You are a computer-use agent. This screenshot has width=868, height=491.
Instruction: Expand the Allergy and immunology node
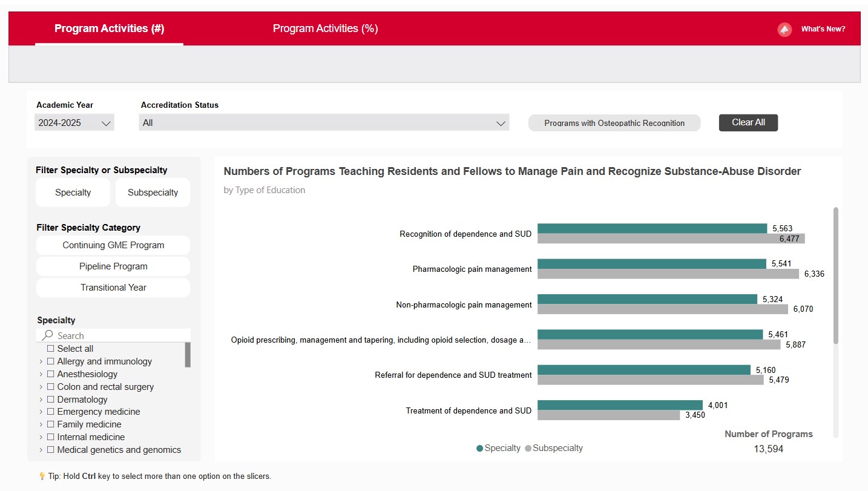coord(41,361)
